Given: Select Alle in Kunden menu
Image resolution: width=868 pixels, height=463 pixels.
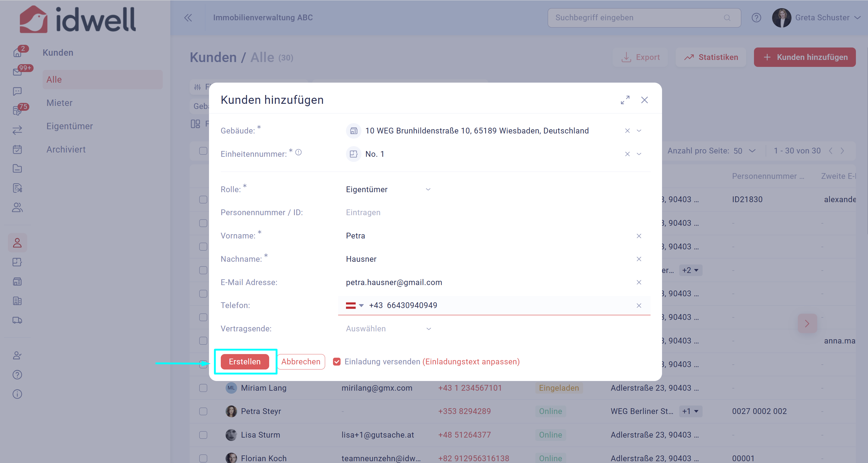Looking at the screenshot, I should (103, 80).
